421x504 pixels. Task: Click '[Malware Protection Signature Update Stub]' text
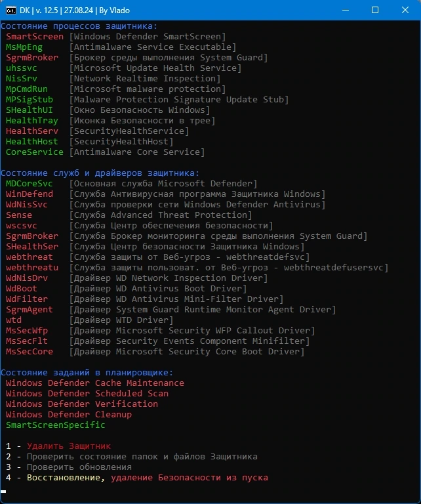[179, 100]
